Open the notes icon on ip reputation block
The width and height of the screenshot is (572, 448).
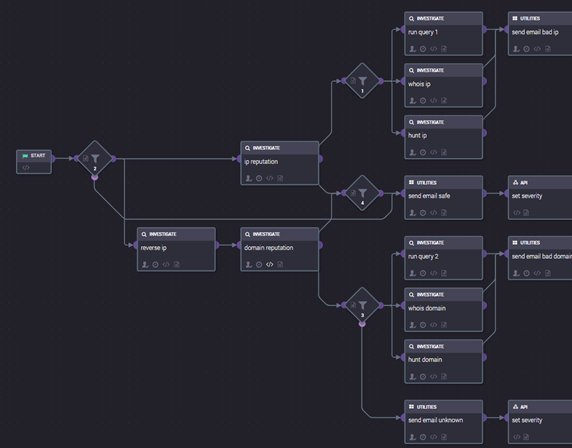280,178
